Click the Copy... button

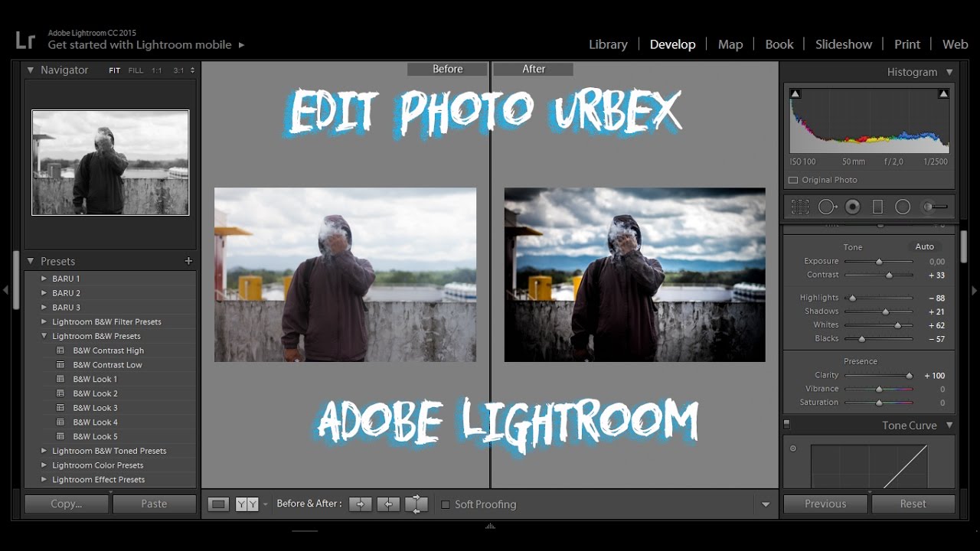pyautogui.click(x=67, y=504)
